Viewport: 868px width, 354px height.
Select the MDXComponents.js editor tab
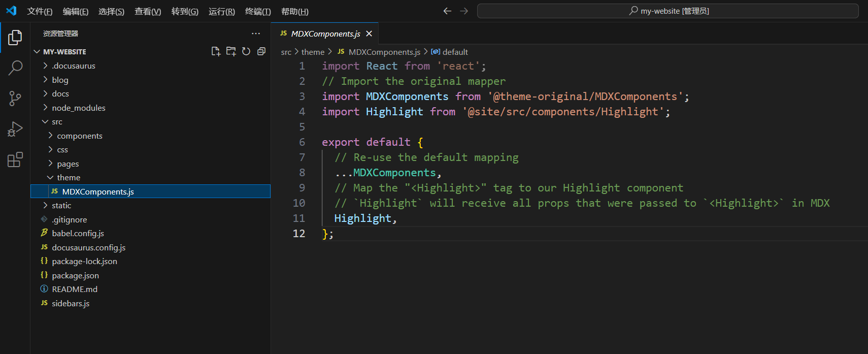pos(325,34)
